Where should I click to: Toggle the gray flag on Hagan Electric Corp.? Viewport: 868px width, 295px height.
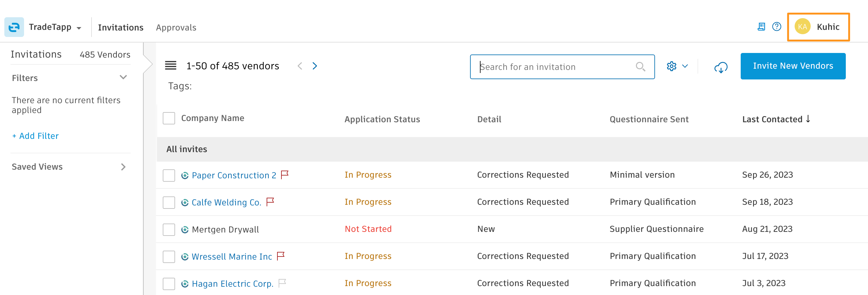pos(282,283)
